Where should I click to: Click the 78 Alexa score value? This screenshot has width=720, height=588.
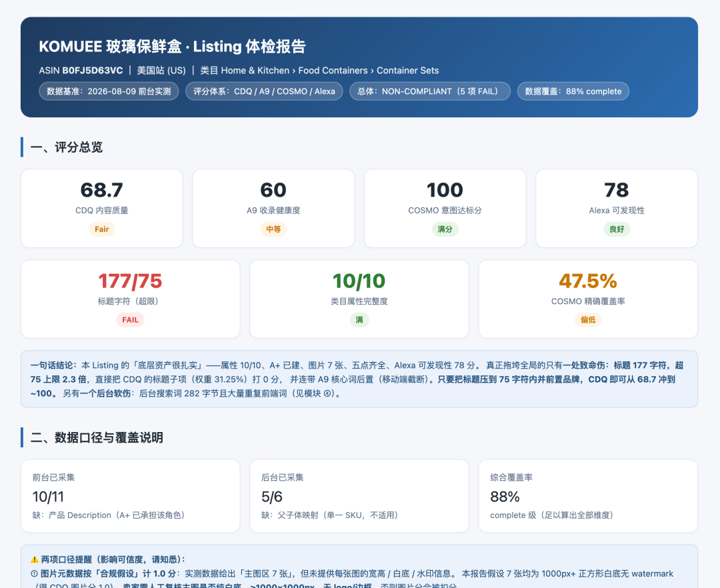617,190
